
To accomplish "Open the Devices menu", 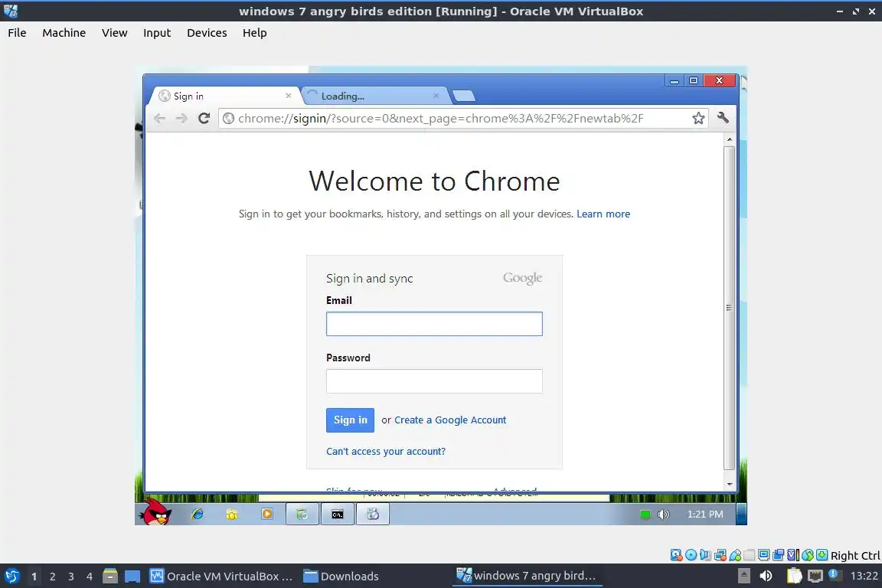I will click(207, 33).
